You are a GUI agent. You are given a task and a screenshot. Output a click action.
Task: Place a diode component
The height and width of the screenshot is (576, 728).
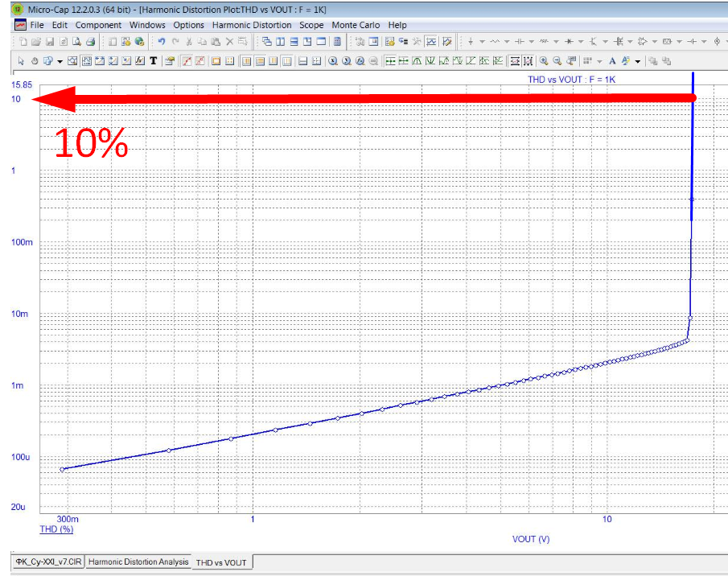pos(569,42)
